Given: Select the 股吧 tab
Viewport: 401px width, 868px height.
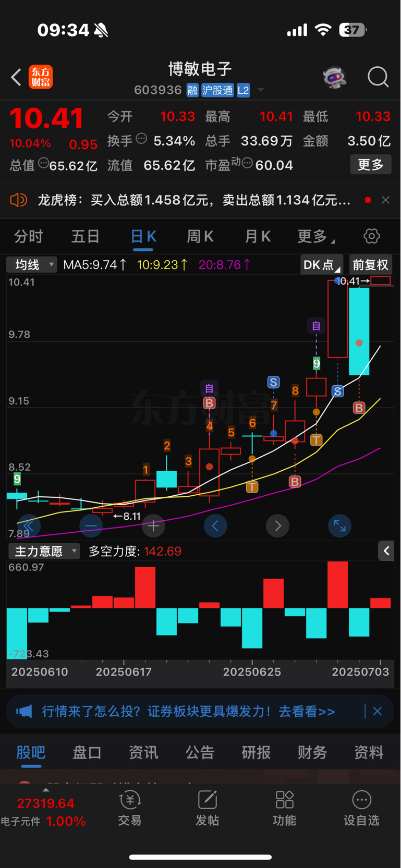Looking at the screenshot, I should (x=31, y=752).
